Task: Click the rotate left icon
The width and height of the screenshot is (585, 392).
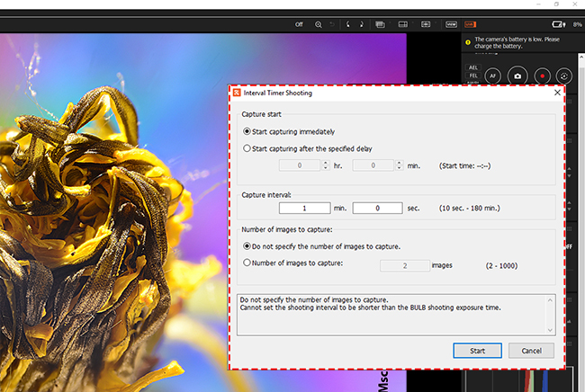Action: [348, 24]
